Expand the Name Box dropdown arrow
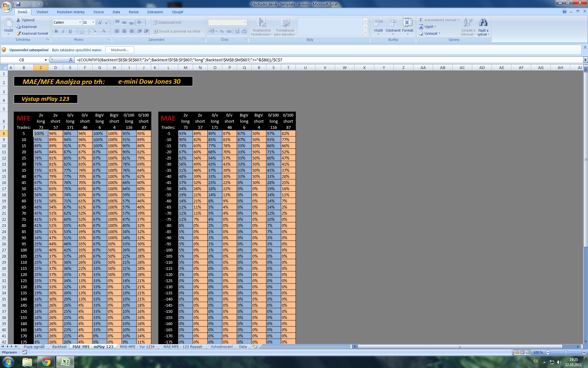This screenshot has height=368, width=588. tap(46, 60)
